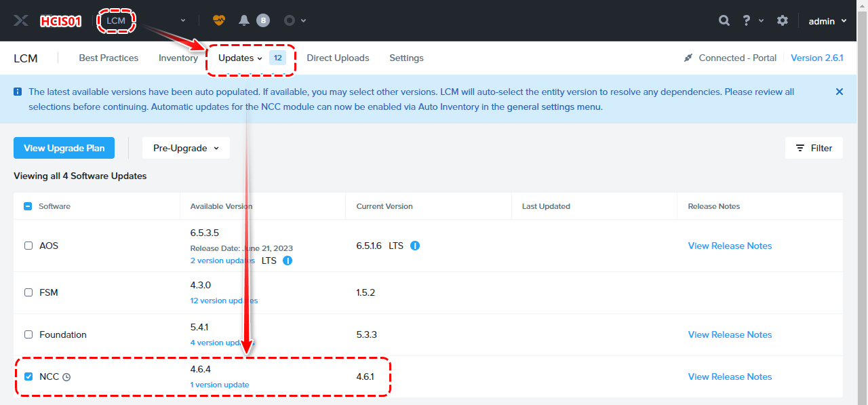Open View Release Notes for Foundation
The image size is (868, 405).
[730, 334]
